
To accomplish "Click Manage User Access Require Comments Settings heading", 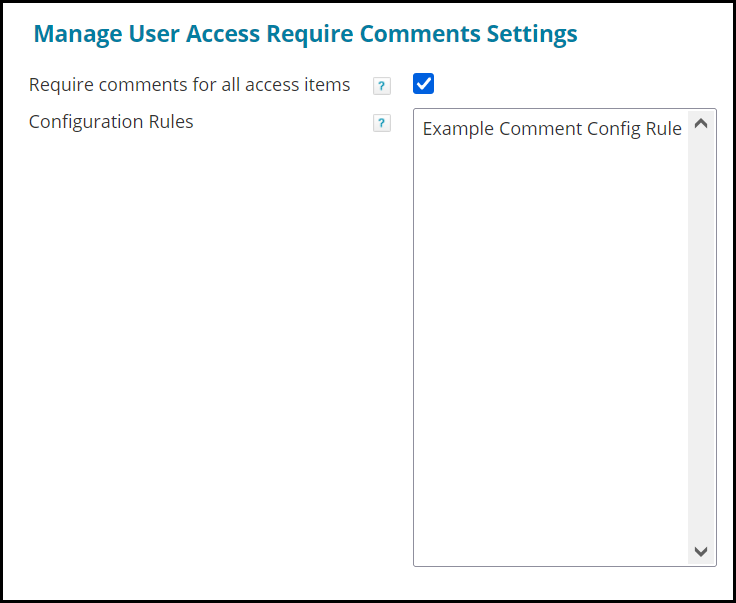I will (x=305, y=34).
